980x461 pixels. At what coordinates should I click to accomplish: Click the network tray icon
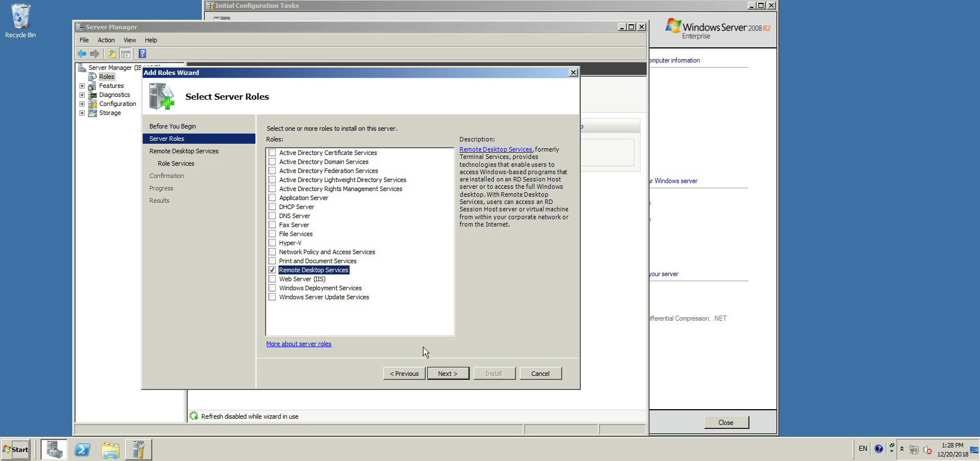pyautogui.click(x=914, y=450)
